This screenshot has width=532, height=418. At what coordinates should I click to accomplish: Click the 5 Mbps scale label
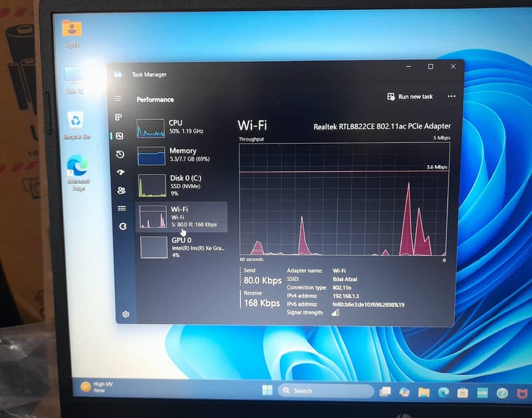[442, 138]
